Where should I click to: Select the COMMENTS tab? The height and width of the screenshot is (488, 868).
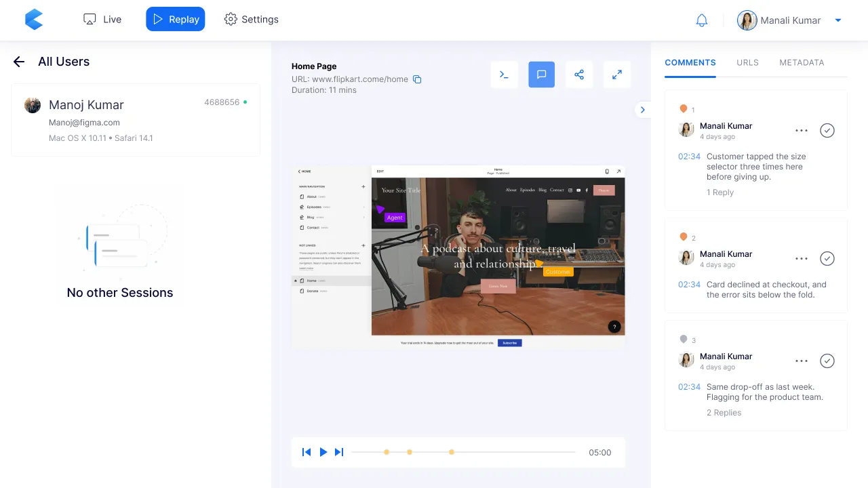click(x=690, y=62)
